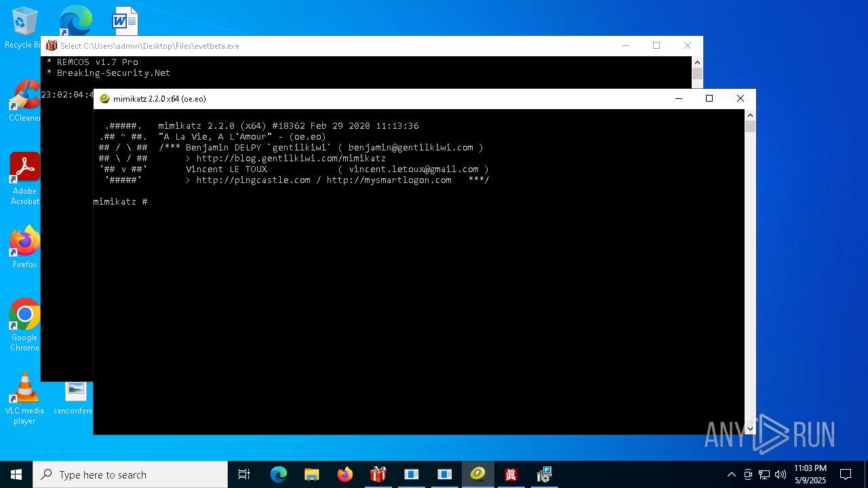Image resolution: width=868 pixels, height=488 pixels.
Task: Launch Adobe Acrobat from the desktop
Action: [x=24, y=178]
